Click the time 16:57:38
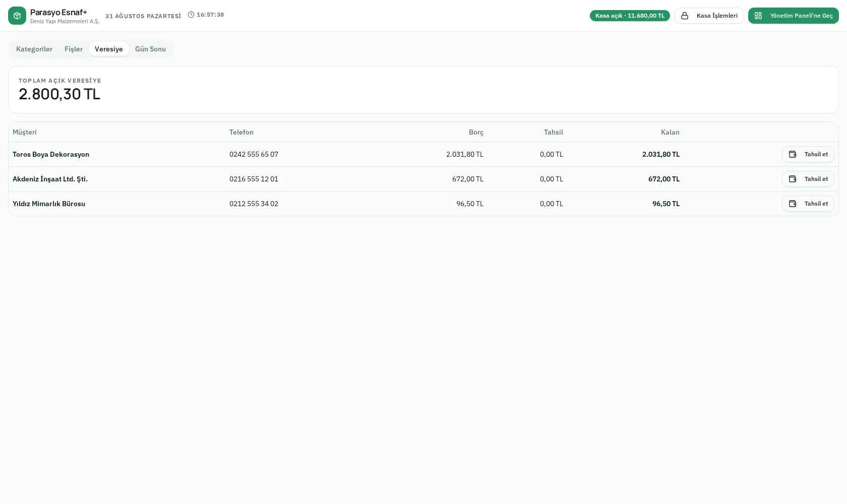The height and width of the screenshot is (504, 847). (x=210, y=15)
